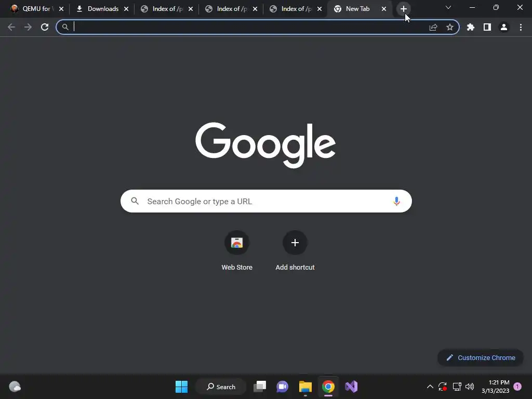Image resolution: width=532 pixels, height=399 pixels.
Task: Close the Downloads tab
Action: pos(126,9)
